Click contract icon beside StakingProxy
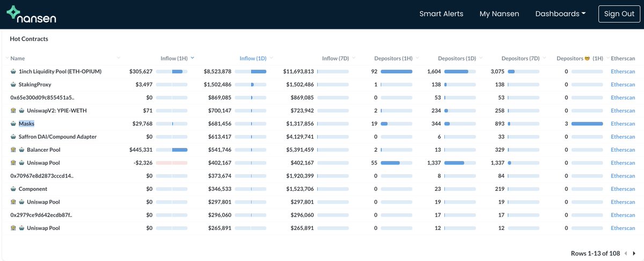Viewport: 644px width, 261px height. point(13,84)
